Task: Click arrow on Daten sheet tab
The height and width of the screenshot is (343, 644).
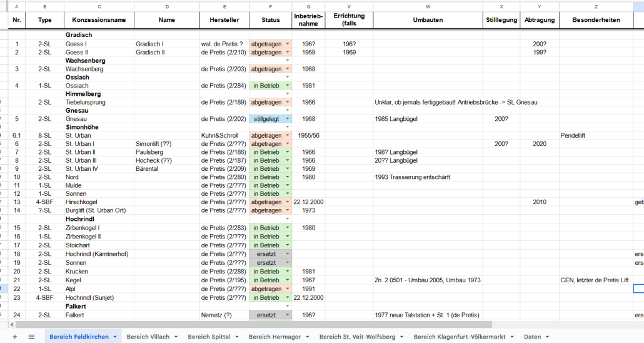Action: point(547,337)
